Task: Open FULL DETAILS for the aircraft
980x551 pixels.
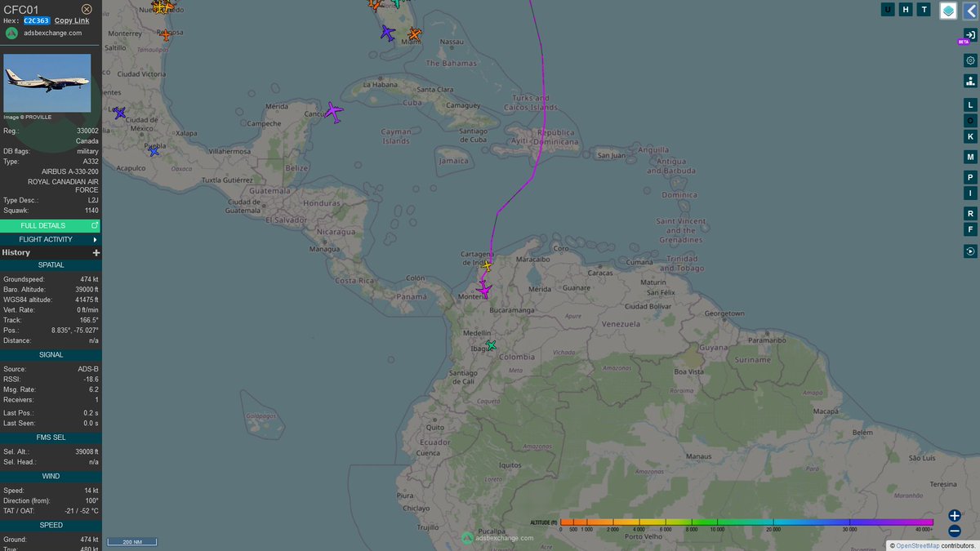Action: click(x=51, y=225)
